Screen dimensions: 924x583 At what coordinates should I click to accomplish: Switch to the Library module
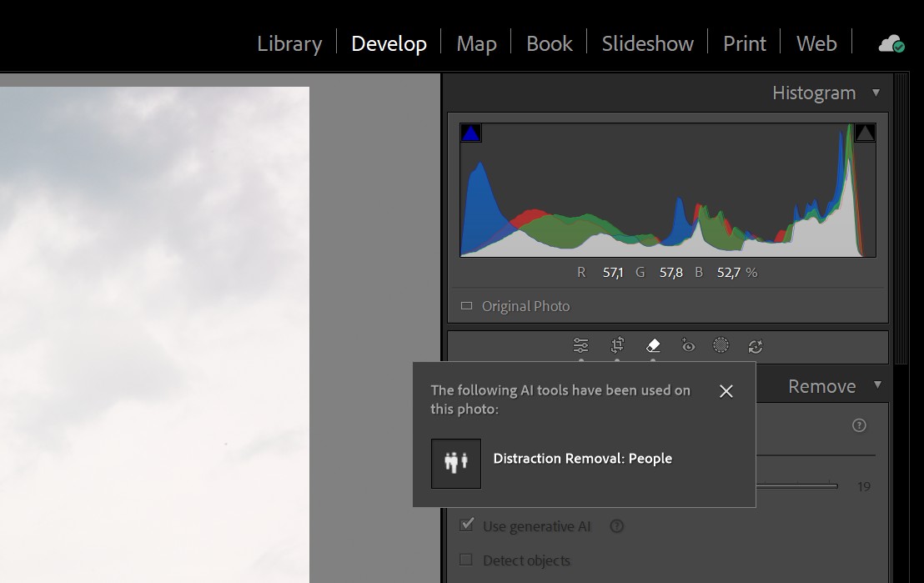[x=289, y=43]
